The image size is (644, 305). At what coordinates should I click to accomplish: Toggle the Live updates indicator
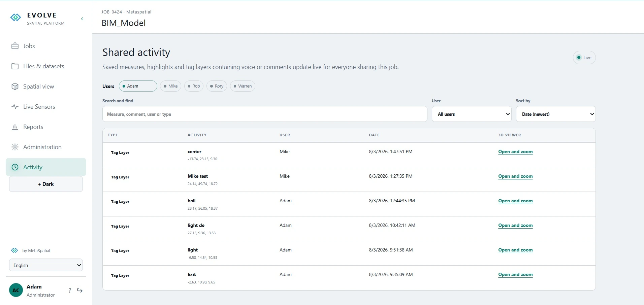tap(584, 58)
